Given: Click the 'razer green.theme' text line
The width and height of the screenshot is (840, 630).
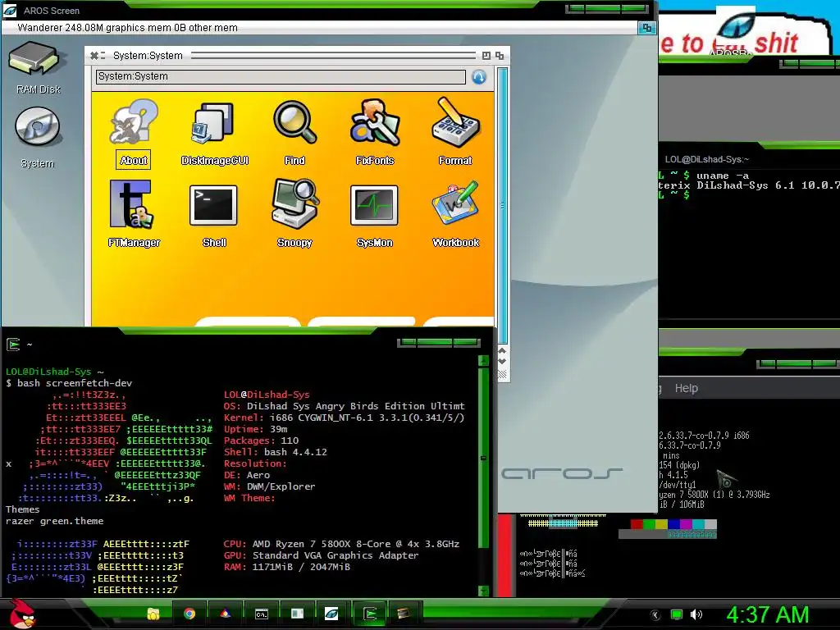Looking at the screenshot, I should 55,521.
